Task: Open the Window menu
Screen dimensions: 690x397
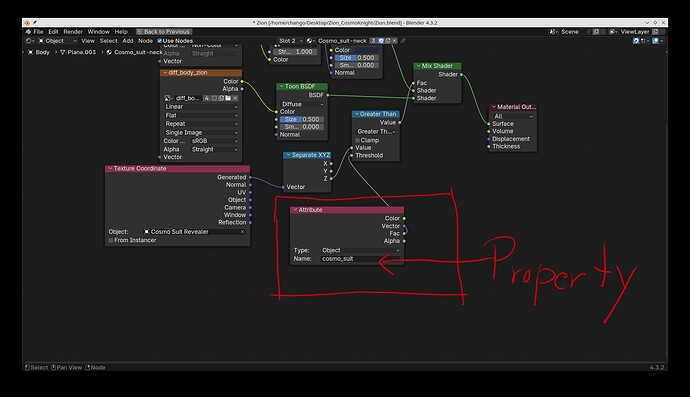Action: point(99,32)
